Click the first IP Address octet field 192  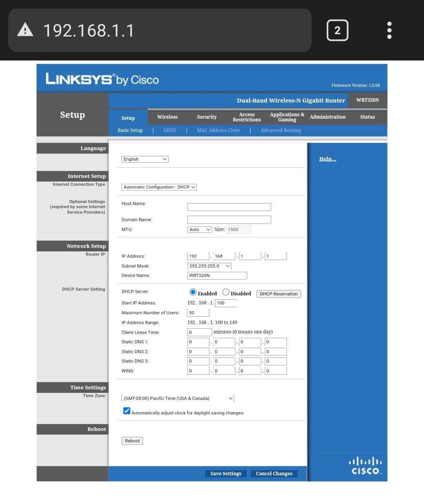coord(198,256)
